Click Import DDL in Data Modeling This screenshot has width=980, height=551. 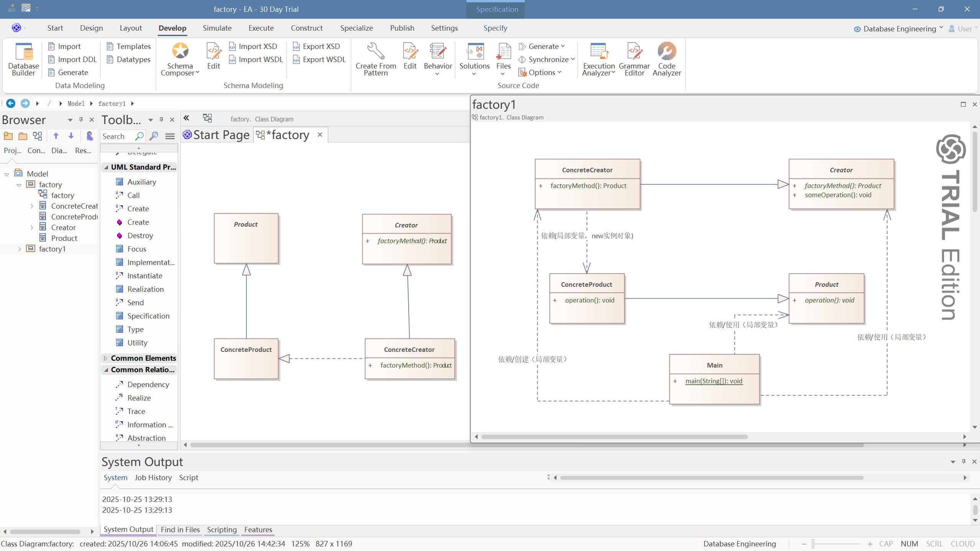point(73,59)
